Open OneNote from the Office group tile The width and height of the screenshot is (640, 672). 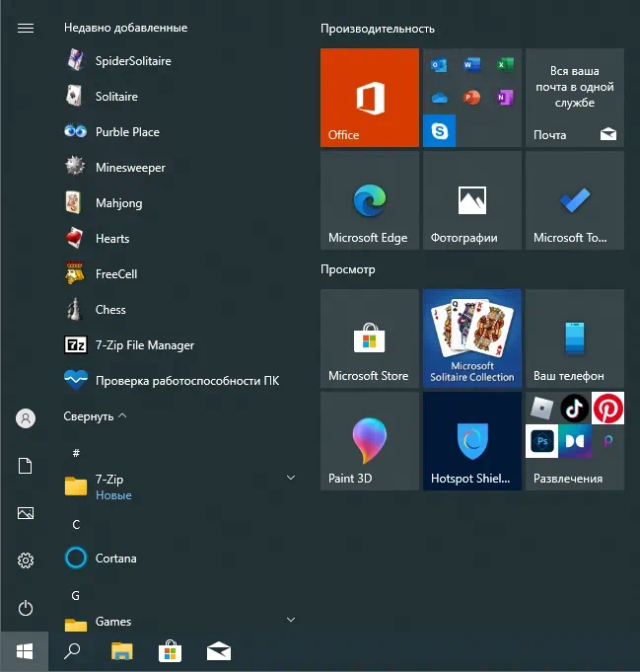click(x=505, y=98)
